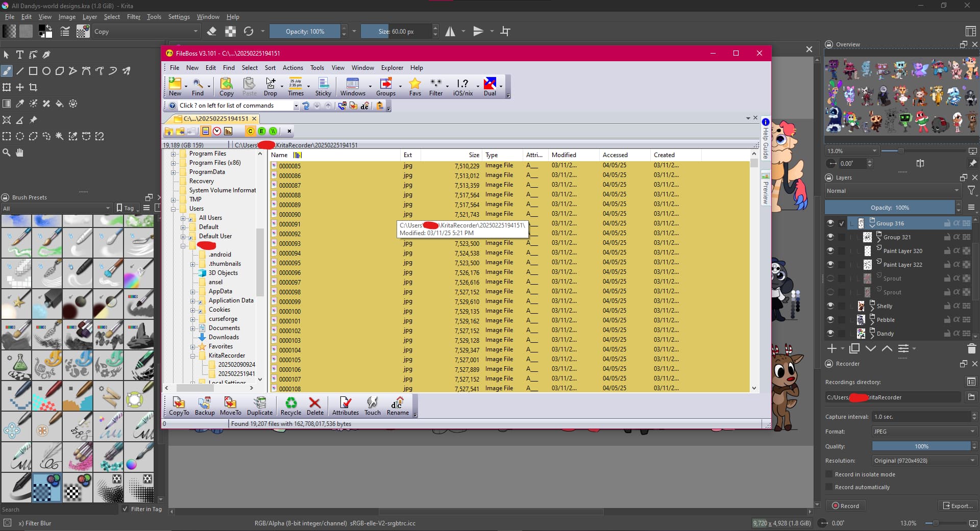The height and width of the screenshot is (531, 980).
Task: Select the Text tool in Krita toolbox
Action: click(20, 55)
